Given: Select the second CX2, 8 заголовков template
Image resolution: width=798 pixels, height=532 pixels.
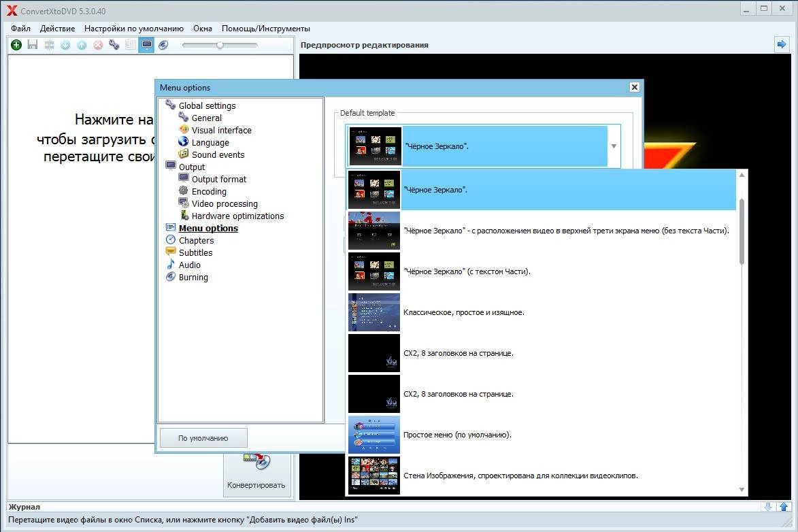Looking at the screenshot, I should point(542,393).
